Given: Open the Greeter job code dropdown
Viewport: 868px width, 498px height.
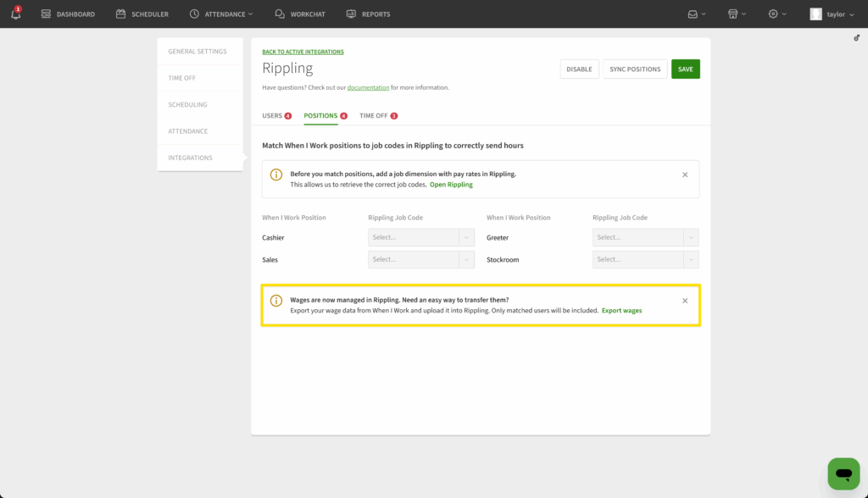Looking at the screenshot, I should 645,238.
